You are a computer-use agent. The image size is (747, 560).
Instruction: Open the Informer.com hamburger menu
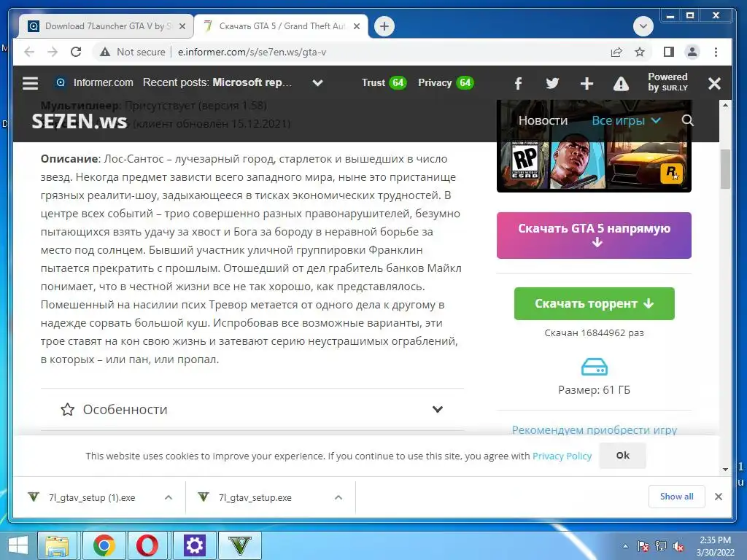click(30, 83)
